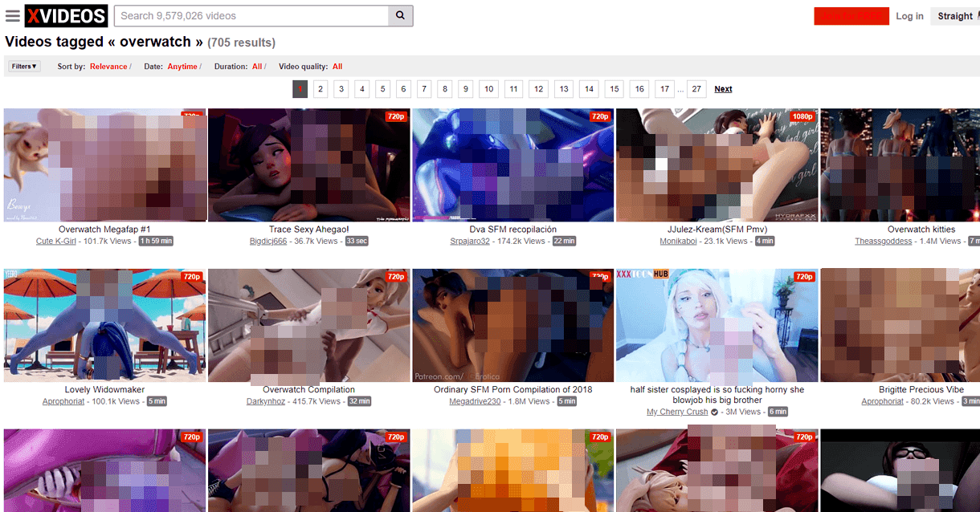Click the Next page link
This screenshot has height=512, width=980.
pyautogui.click(x=723, y=89)
